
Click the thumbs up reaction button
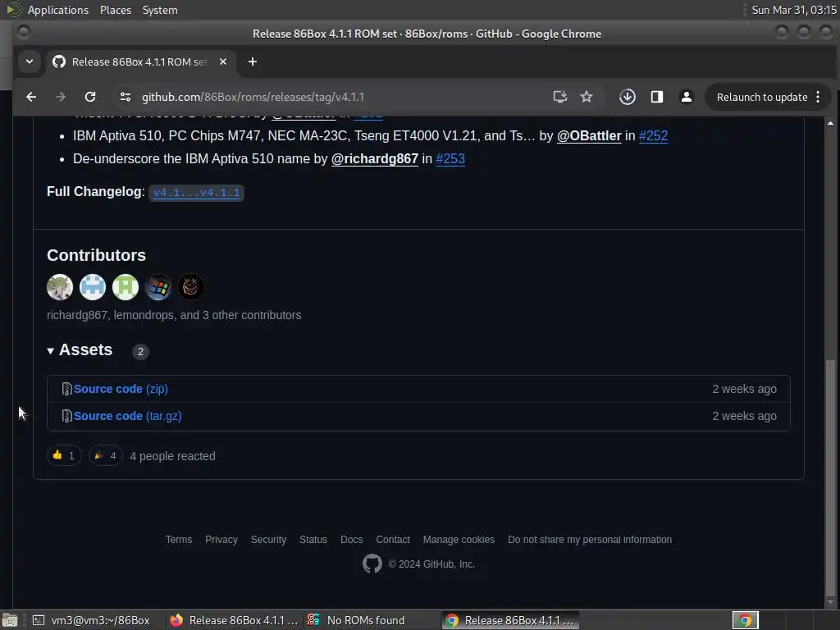click(64, 455)
